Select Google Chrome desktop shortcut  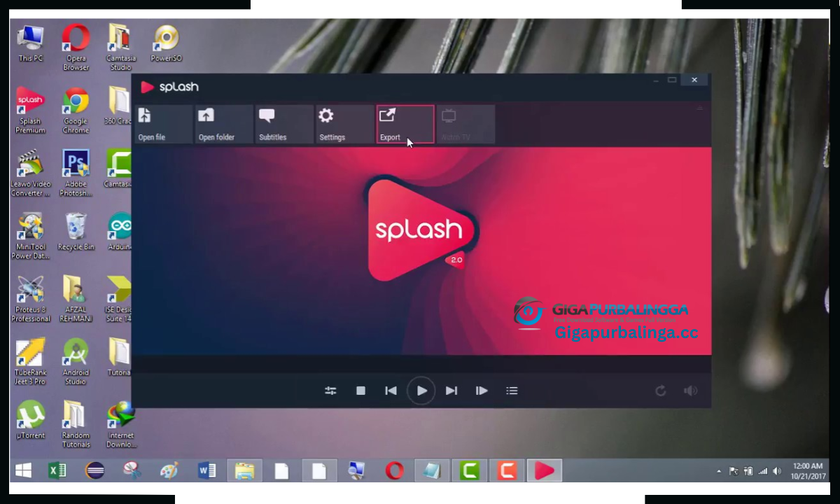tap(76, 111)
